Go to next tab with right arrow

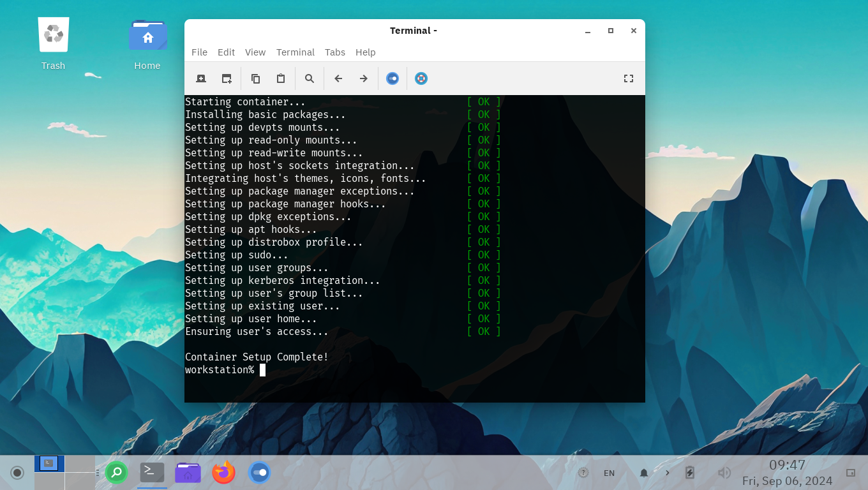[363, 78]
